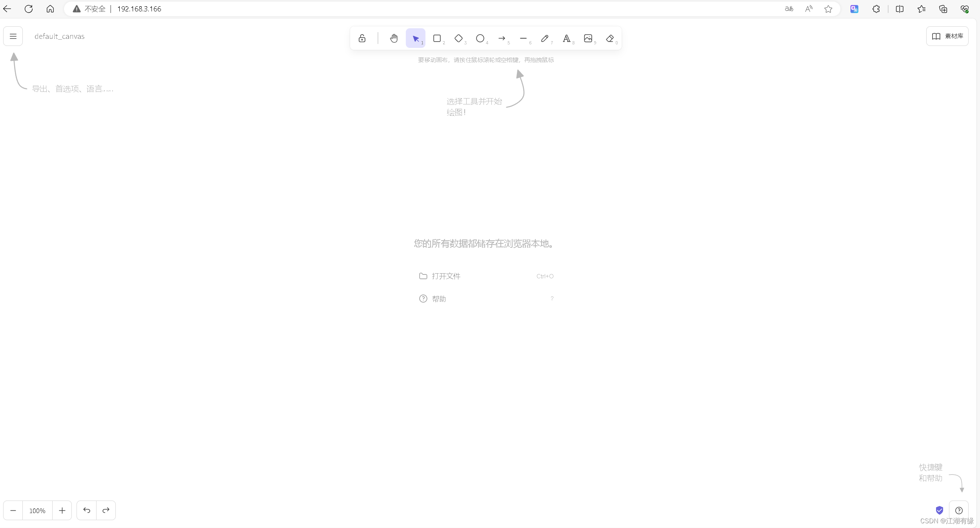Switch to the Selection tool
Image resolution: width=980 pixels, height=528 pixels.
tap(415, 38)
